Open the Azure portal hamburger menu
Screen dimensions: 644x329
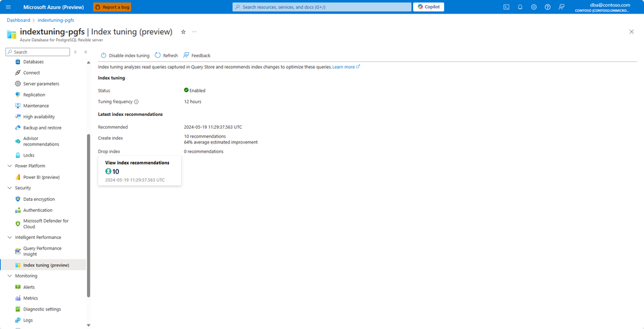tap(8, 7)
